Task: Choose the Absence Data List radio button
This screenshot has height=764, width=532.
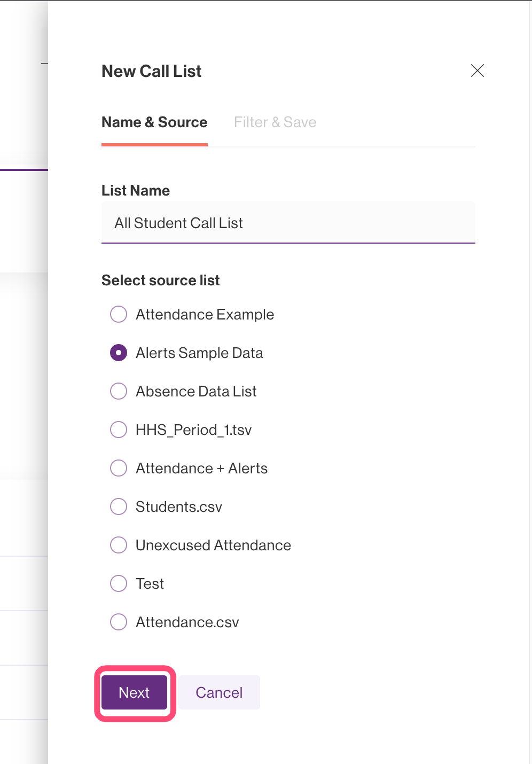Action: (x=119, y=391)
